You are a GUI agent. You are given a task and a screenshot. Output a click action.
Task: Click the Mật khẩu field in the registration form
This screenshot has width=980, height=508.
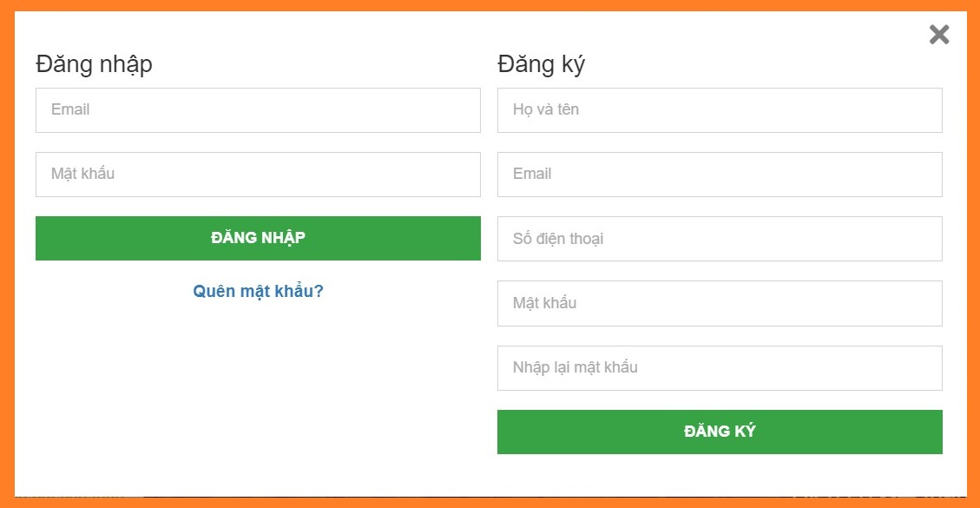tap(720, 303)
